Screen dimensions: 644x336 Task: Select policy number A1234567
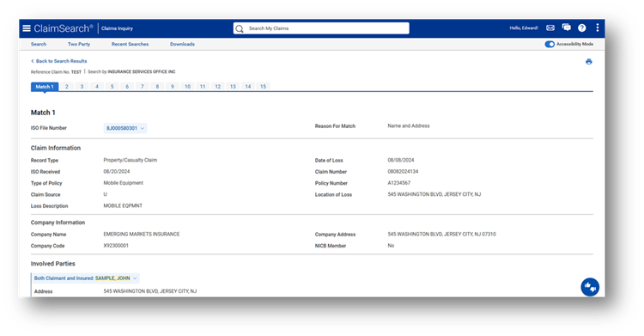(398, 183)
